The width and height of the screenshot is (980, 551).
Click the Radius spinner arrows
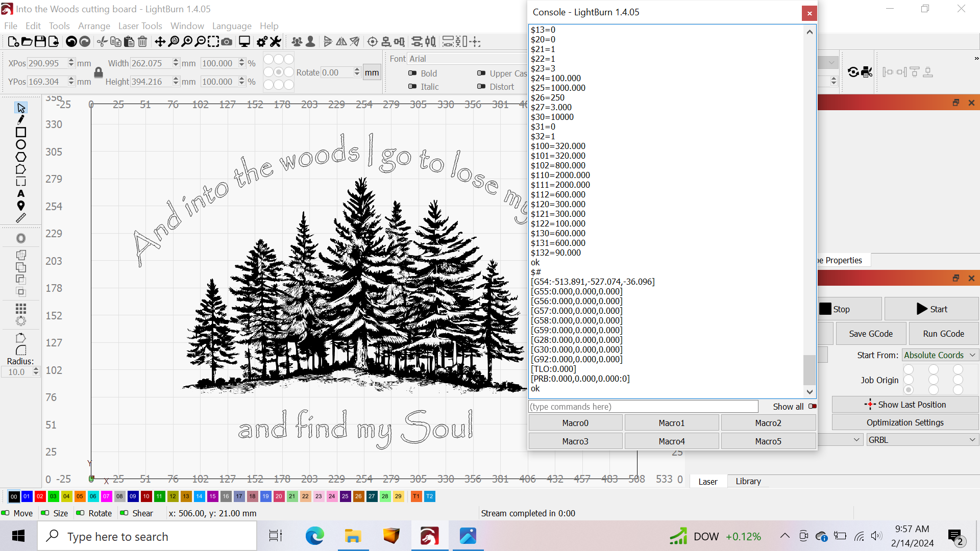tap(36, 372)
